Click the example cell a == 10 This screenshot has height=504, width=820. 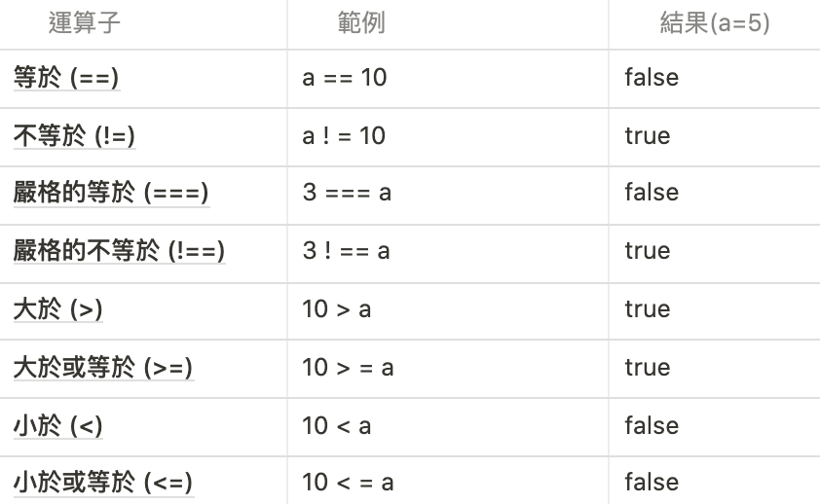pyautogui.click(x=345, y=78)
